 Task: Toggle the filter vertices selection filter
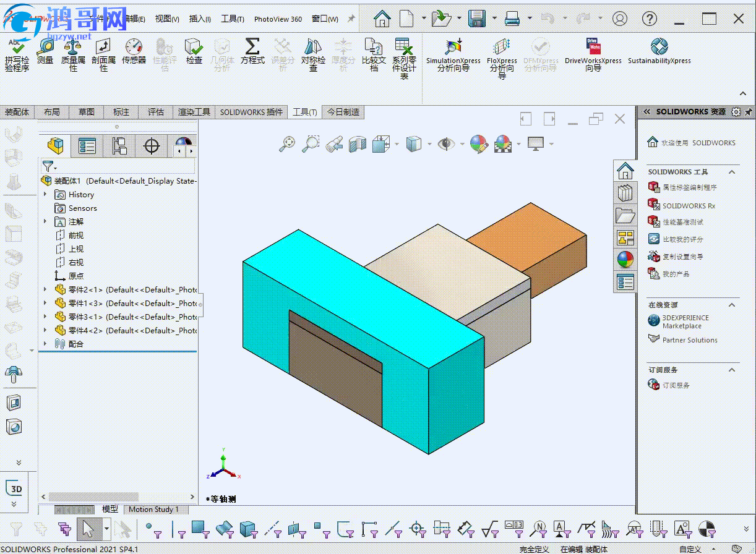(x=153, y=530)
